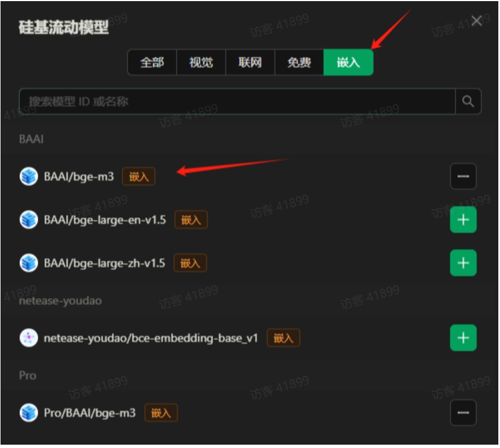
Task: Select the 免费 filter tab
Action: (299, 63)
